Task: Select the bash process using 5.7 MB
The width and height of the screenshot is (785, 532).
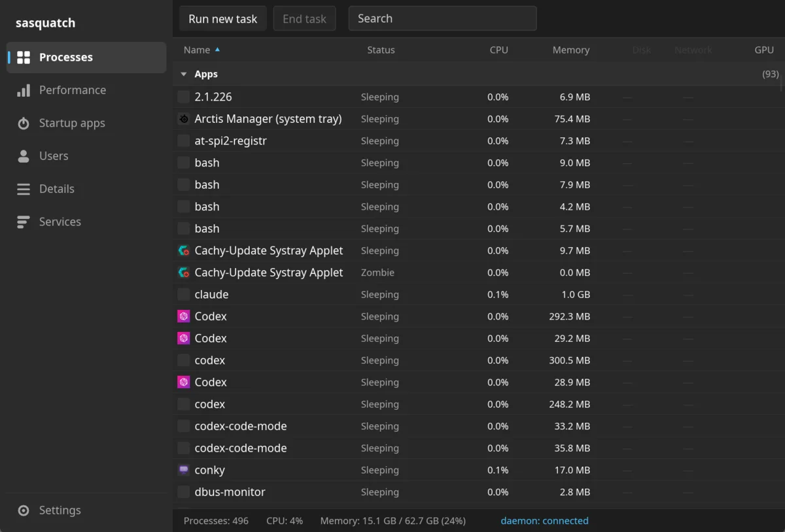Action: [x=478, y=229]
